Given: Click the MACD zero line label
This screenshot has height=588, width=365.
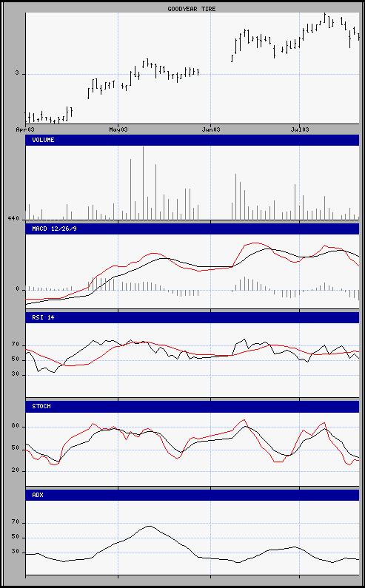Looking at the screenshot, I should click(17, 289).
